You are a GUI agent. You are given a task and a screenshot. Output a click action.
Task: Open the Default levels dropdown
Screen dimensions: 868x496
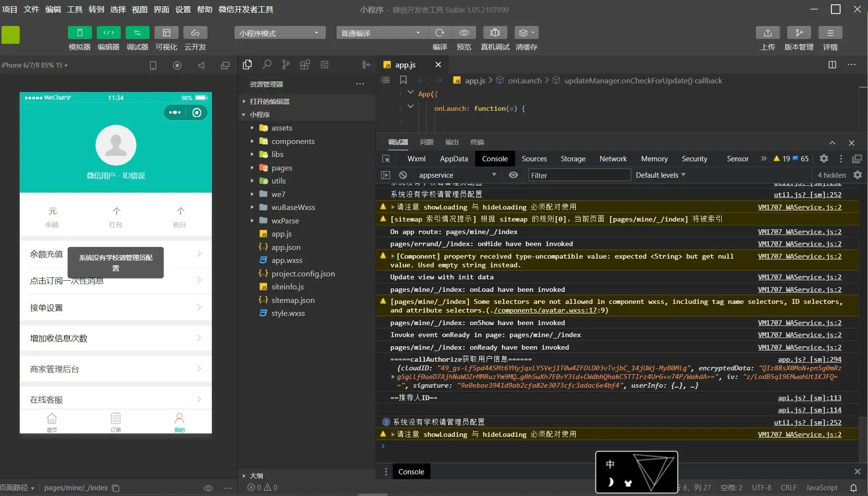tap(661, 175)
